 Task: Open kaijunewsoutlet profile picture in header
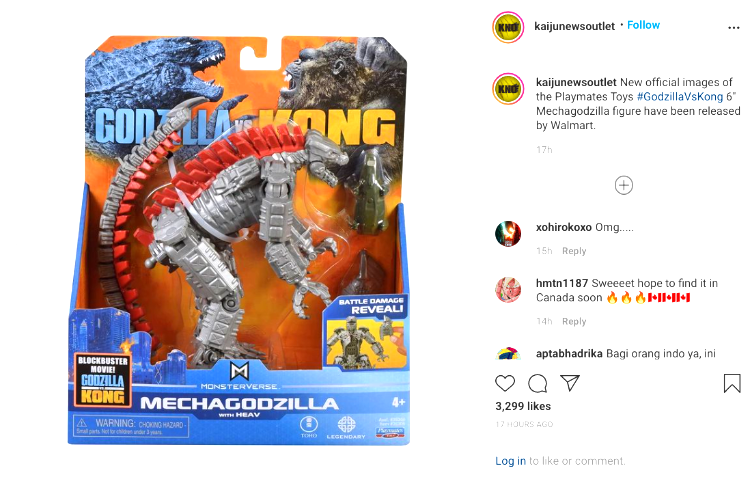[508, 27]
